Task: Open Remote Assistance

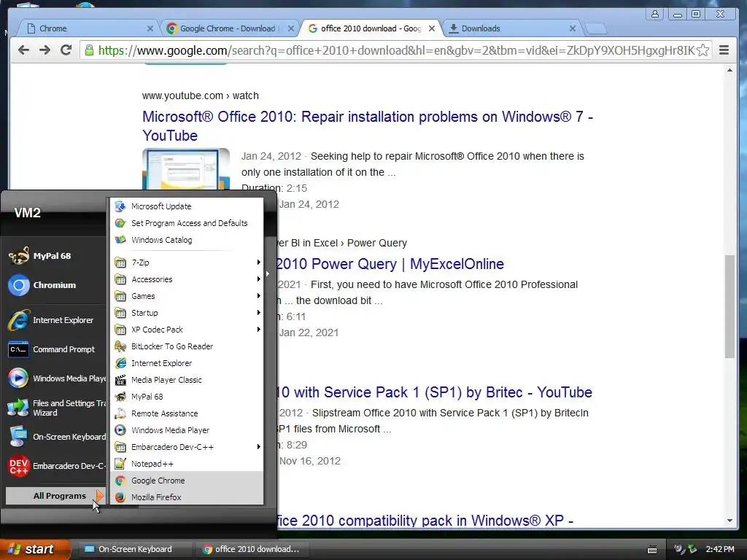Action: (x=187, y=413)
